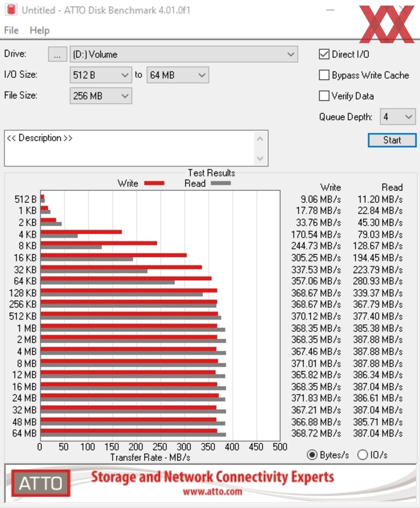Click the 305.25 MB/s write value
Image resolution: width=420 pixels, height=508 pixels.
[x=316, y=258]
